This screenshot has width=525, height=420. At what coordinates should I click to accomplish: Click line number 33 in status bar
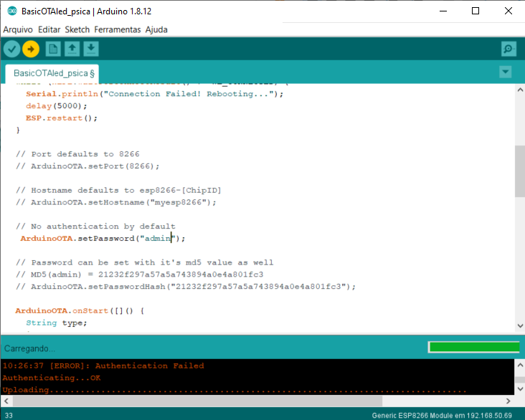9,415
